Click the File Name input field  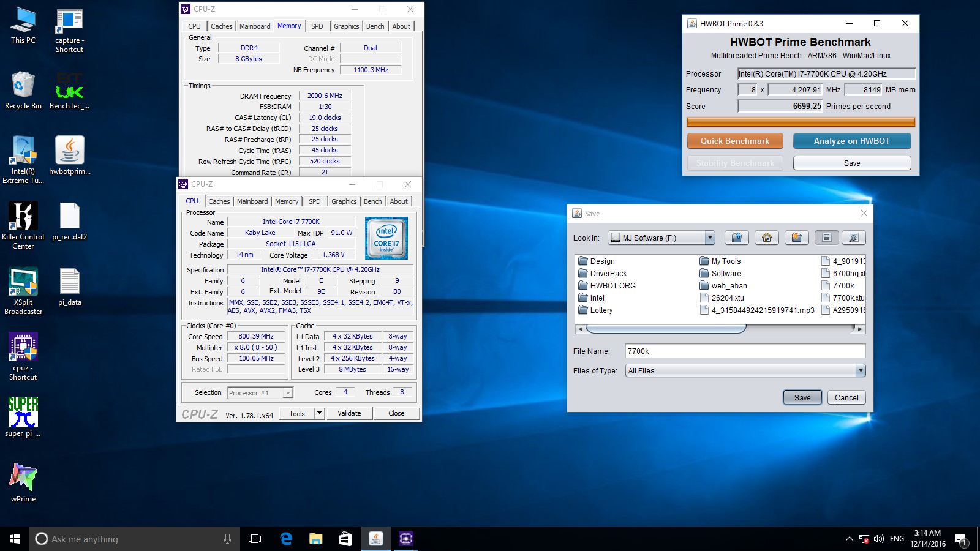[x=745, y=351]
